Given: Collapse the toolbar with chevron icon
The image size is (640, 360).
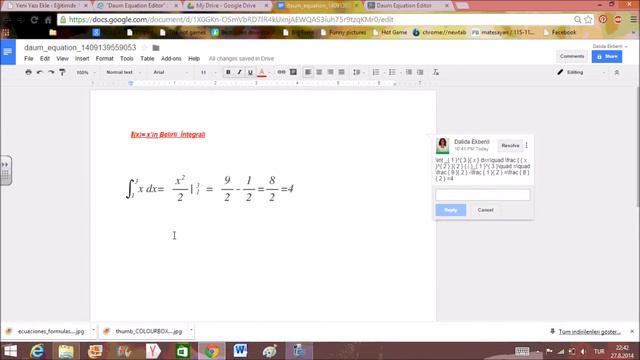Looking at the screenshot, I should pyautogui.click(x=617, y=72).
